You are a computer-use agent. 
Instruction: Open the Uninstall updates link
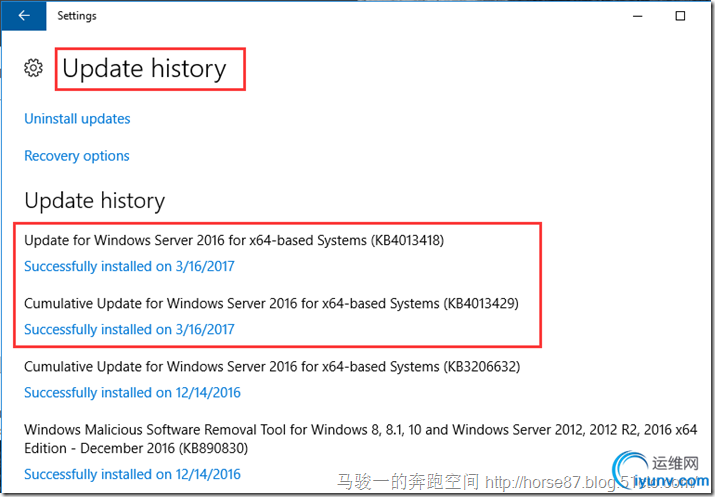click(x=77, y=119)
